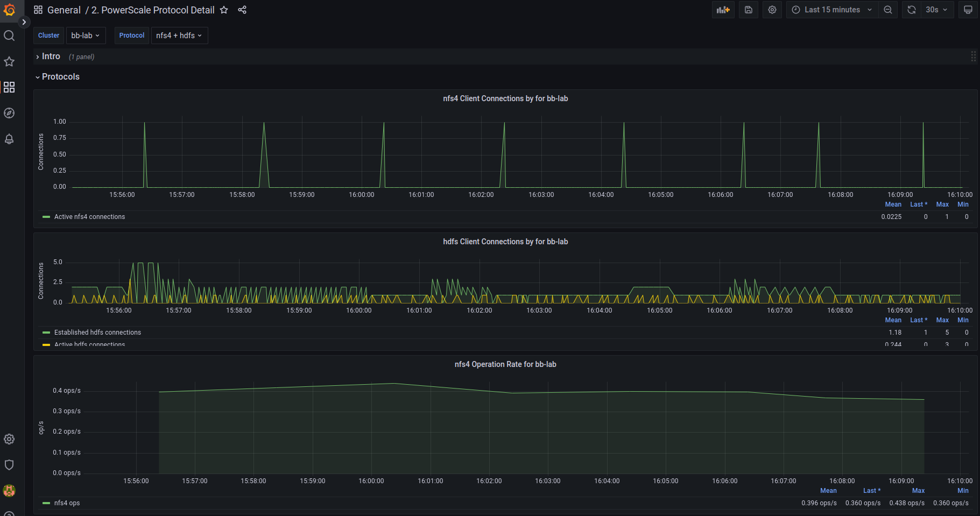
Task: Sort hdfs connections legend by Max
Action: click(942, 320)
